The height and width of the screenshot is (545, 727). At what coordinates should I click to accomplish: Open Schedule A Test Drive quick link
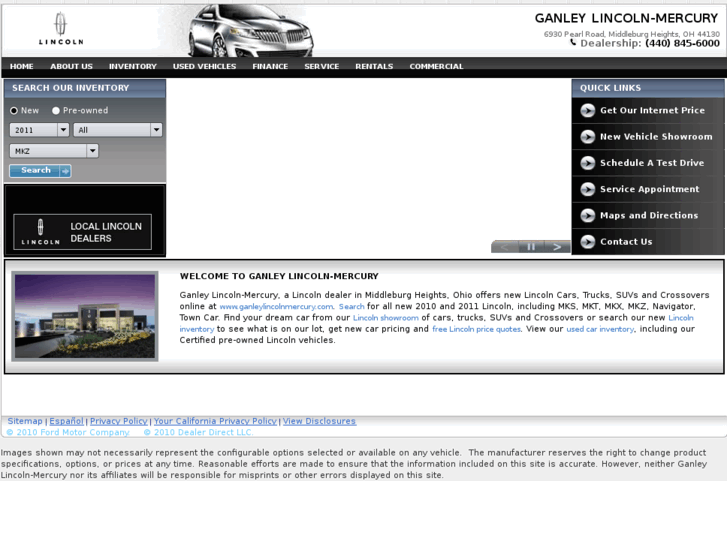point(652,163)
